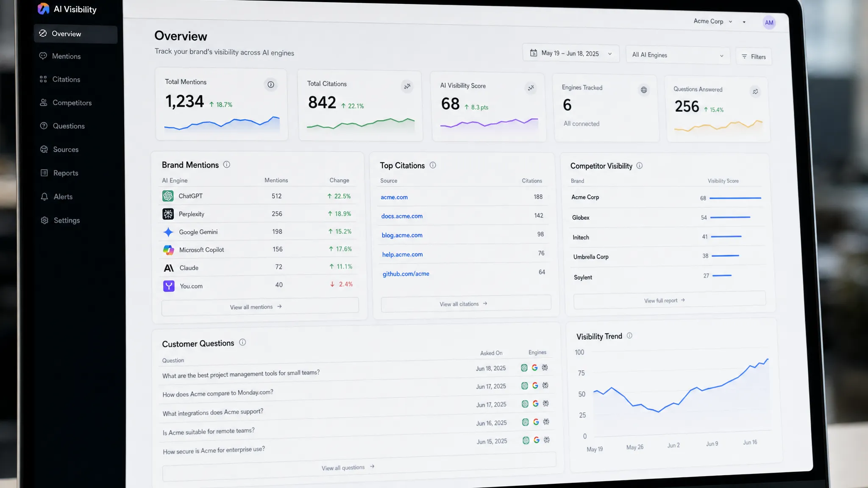Click the Claude engine icon
The width and height of the screenshot is (868, 488).
click(169, 268)
